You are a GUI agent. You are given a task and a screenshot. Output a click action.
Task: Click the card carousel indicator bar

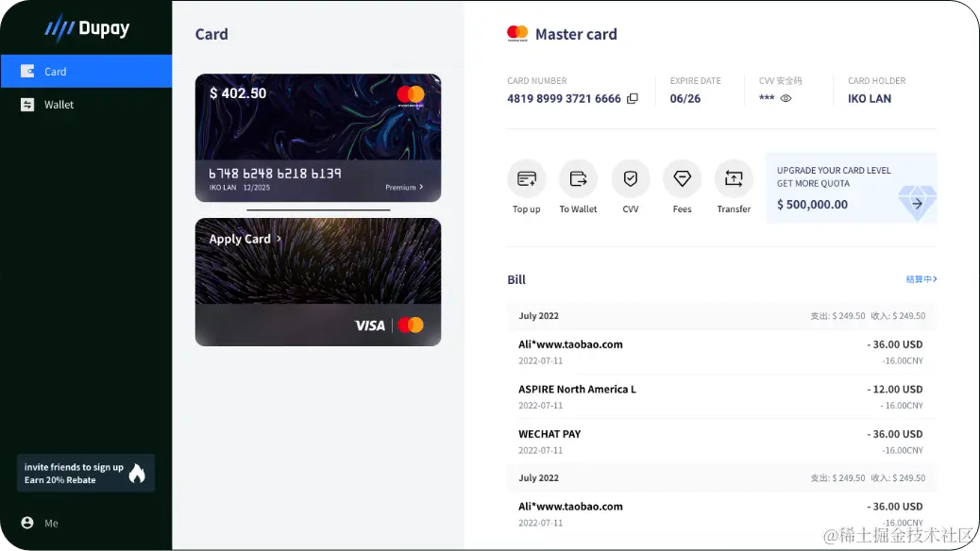[318, 209]
